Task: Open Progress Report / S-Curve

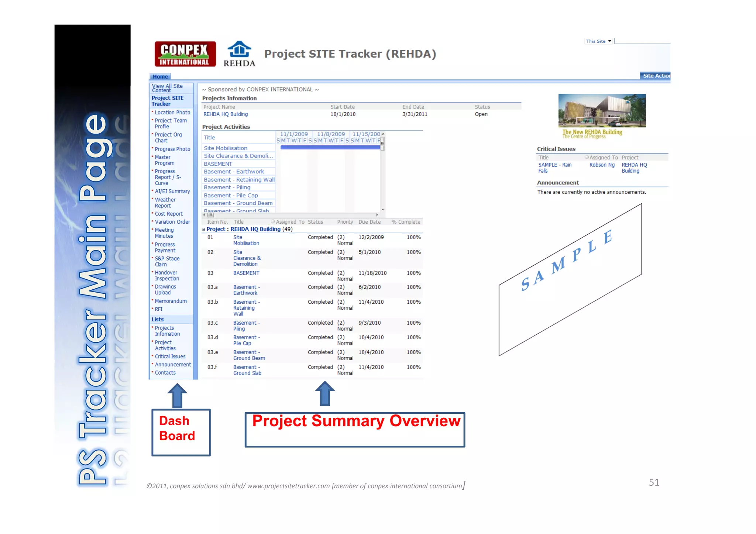Action: pos(168,177)
